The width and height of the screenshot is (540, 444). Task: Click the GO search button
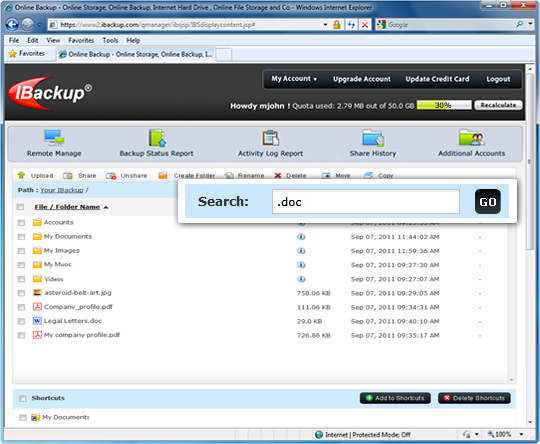(x=488, y=202)
